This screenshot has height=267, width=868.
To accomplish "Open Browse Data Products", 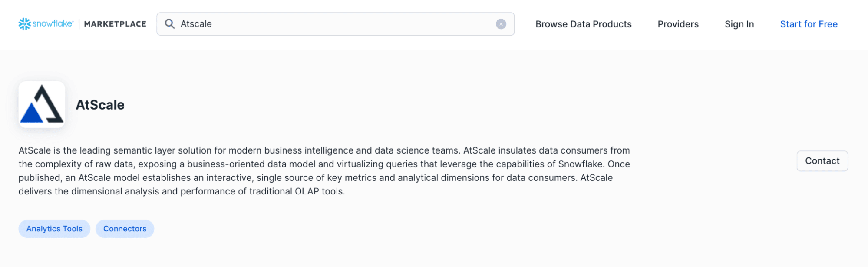I will [x=584, y=24].
